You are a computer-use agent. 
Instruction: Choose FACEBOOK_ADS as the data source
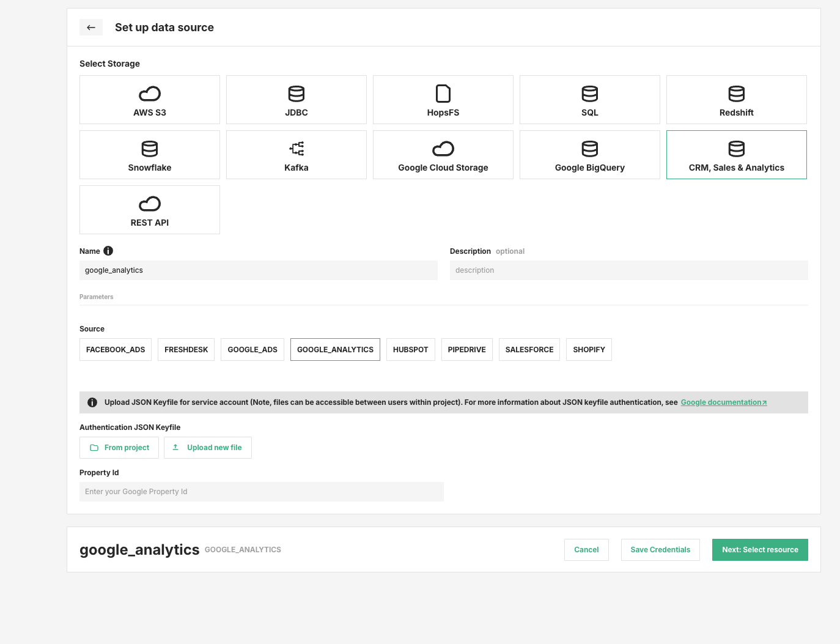tap(115, 349)
